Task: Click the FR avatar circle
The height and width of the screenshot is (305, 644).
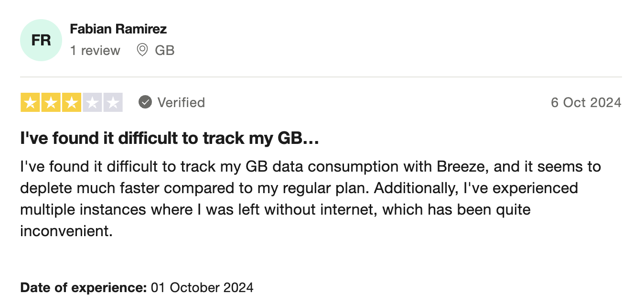Action: tap(41, 40)
